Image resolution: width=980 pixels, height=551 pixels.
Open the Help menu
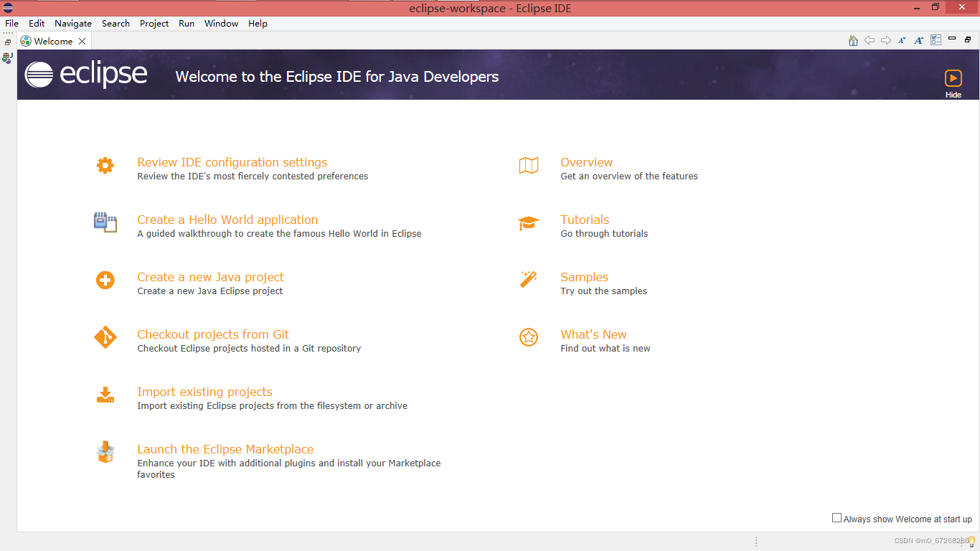pos(258,24)
